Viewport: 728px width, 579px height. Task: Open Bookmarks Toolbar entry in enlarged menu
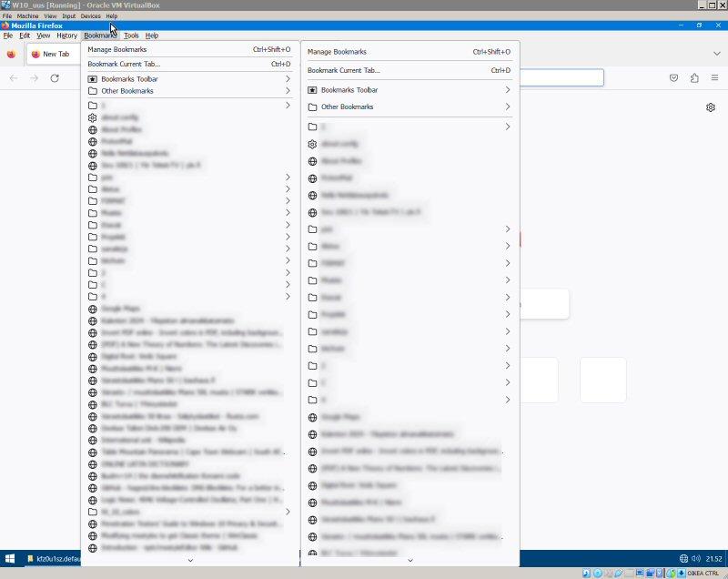pyautogui.click(x=409, y=89)
